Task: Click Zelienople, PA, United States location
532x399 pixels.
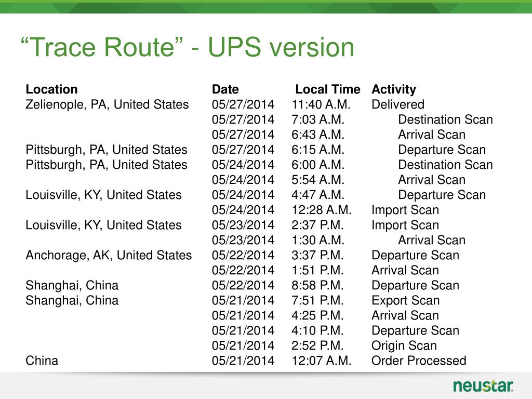Action: 107,104
